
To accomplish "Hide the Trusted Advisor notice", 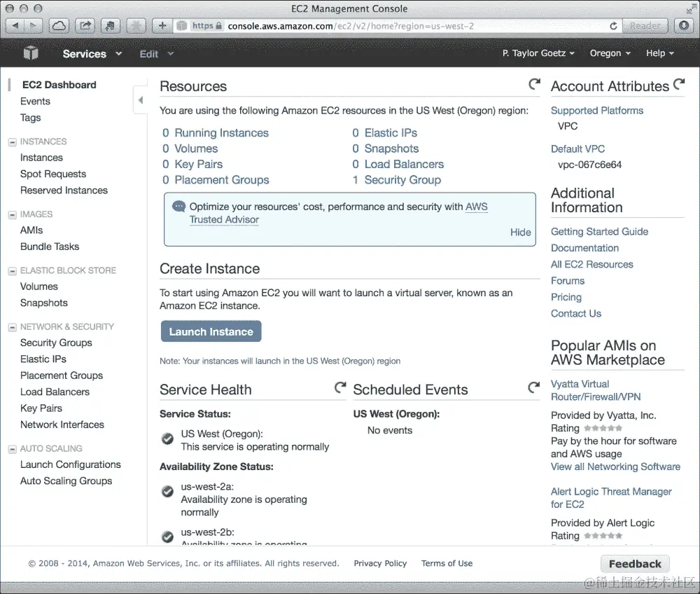I will pos(521,233).
